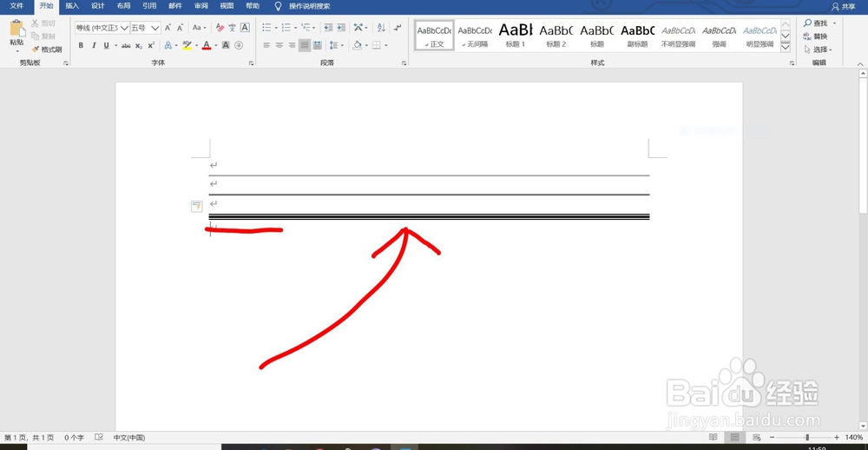
Task: Switch to the Layout (布局) tab
Action: tap(123, 6)
